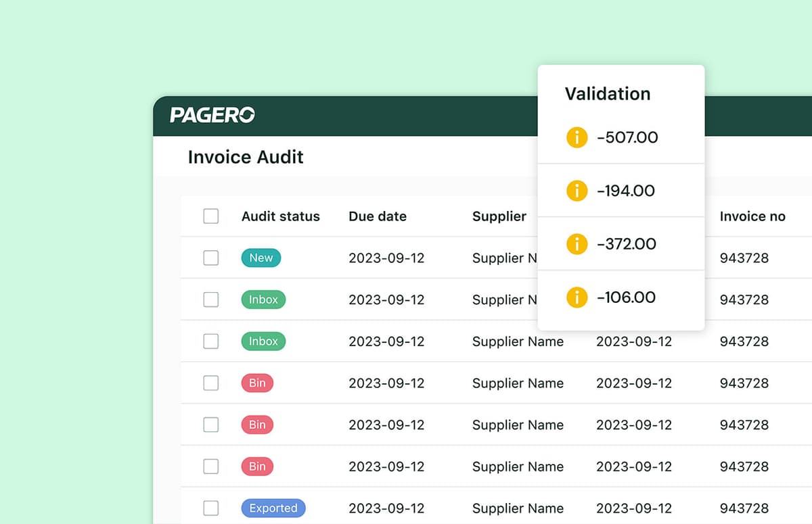The height and width of the screenshot is (524, 812).
Task: Check the checkbox on the first Bin row
Action: pyautogui.click(x=210, y=383)
